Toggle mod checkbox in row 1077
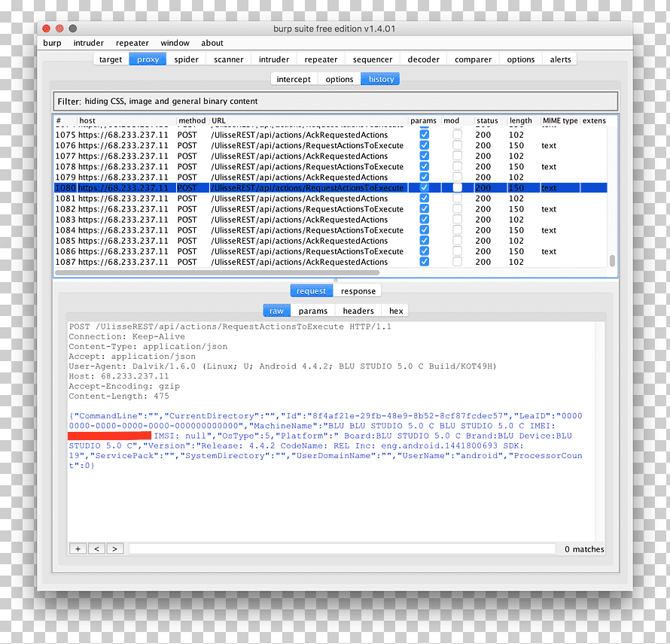 [457, 156]
